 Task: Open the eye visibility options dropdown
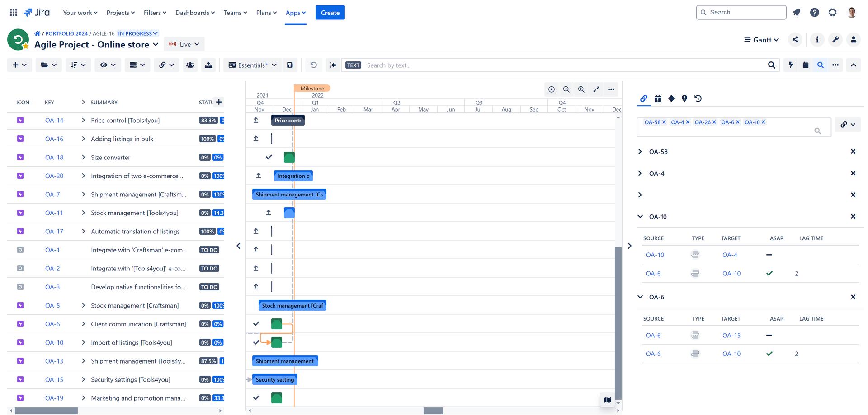108,65
